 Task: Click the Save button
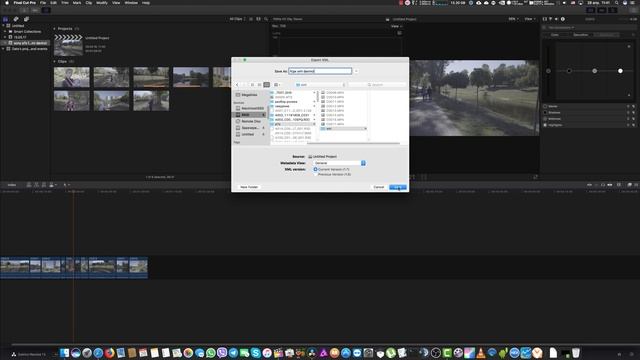coord(398,187)
